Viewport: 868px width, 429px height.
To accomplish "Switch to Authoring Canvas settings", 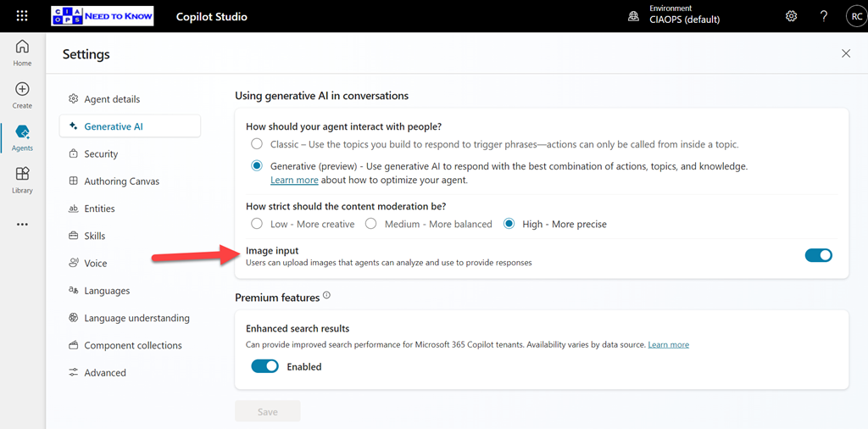I will point(121,181).
